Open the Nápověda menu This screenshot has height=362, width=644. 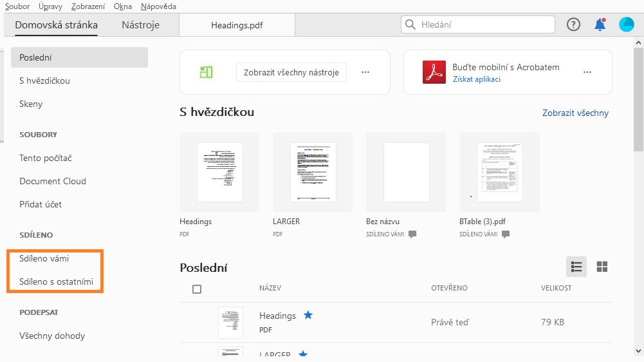[158, 6]
